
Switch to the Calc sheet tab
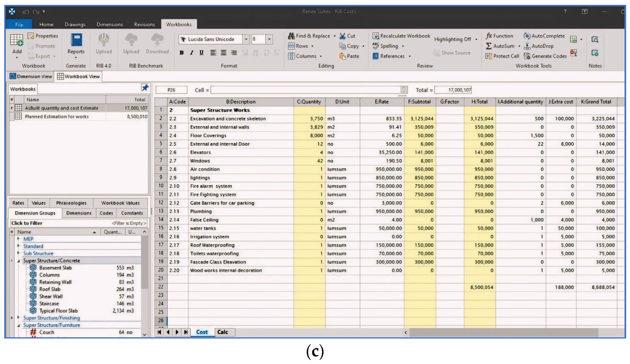pos(222,332)
